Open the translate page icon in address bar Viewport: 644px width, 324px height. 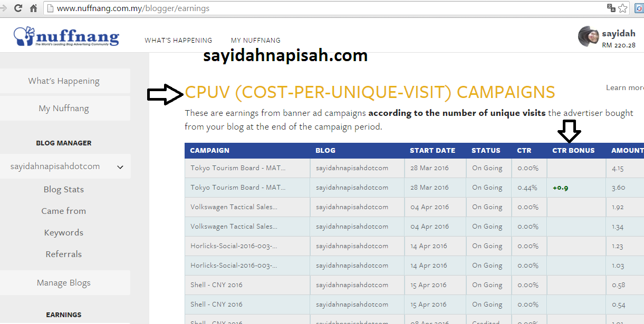point(611,8)
